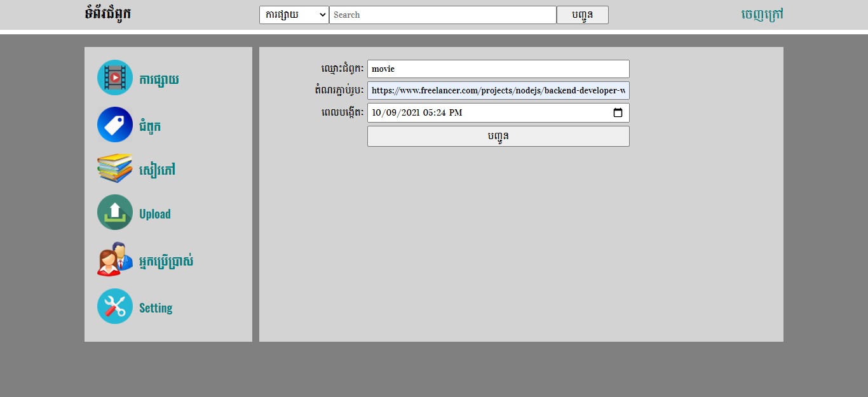Click the ទំព័រដំបូង home title
The height and width of the screenshot is (397, 868).
(x=108, y=13)
